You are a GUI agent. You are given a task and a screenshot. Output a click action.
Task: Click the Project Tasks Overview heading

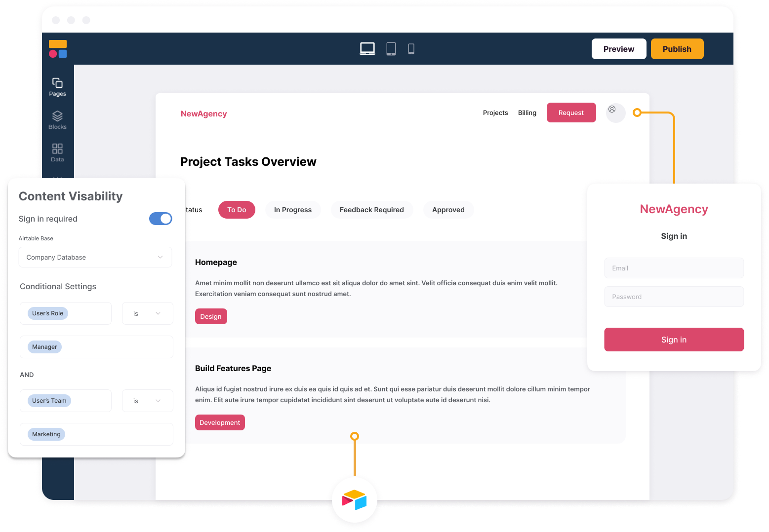coord(248,161)
